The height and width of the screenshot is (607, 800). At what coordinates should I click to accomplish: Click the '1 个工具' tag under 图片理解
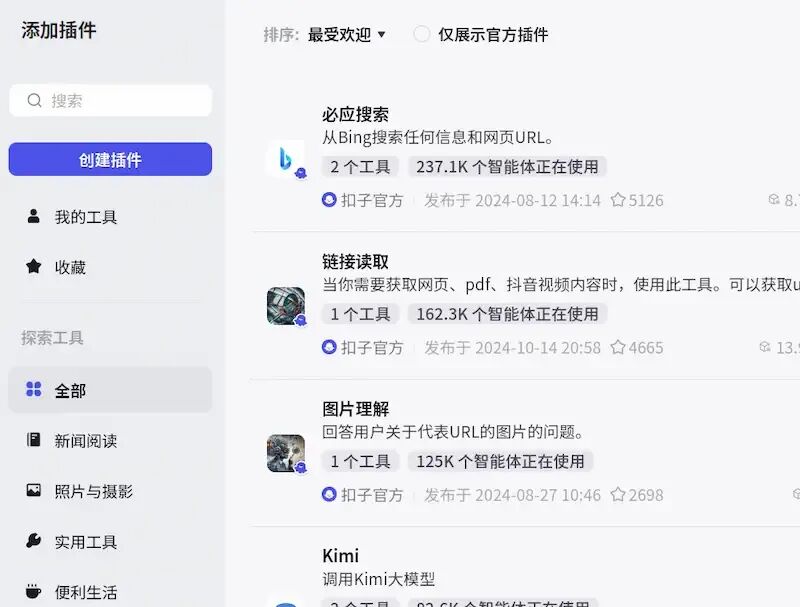[x=360, y=462]
